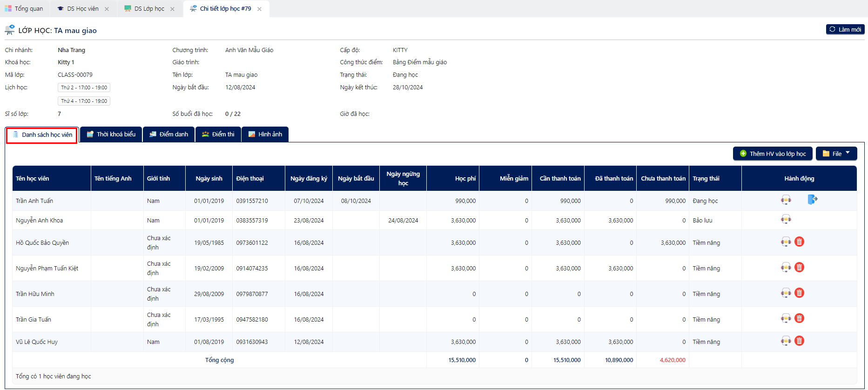The width and height of the screenshot is (868, 390).
Task: Remove Nguyễn Phạm Tuấn Kiệt using trash icon
Action: [799, 267]
